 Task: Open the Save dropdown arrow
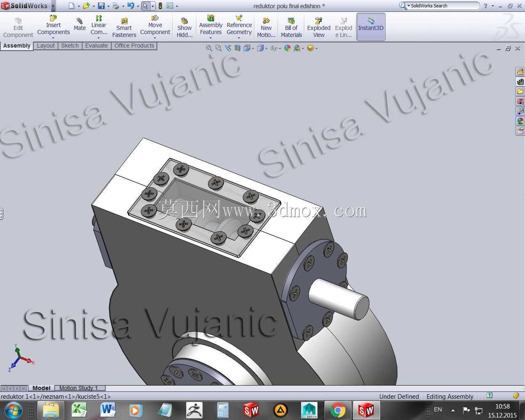pyautogui.click(x=108, y=6)
